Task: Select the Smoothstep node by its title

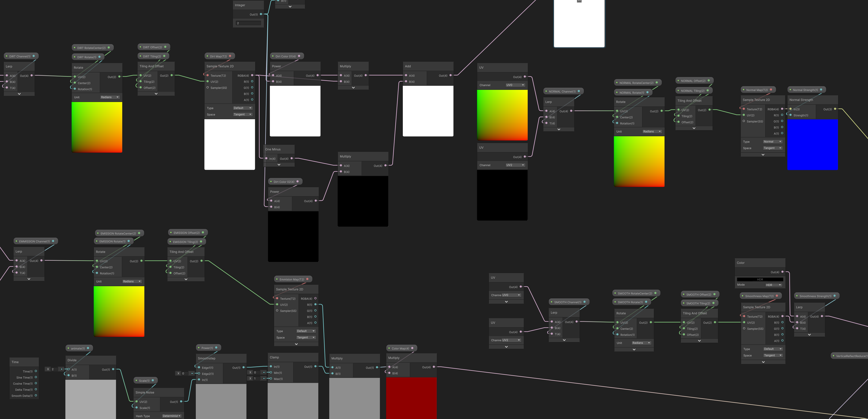Action: point(207,358)
